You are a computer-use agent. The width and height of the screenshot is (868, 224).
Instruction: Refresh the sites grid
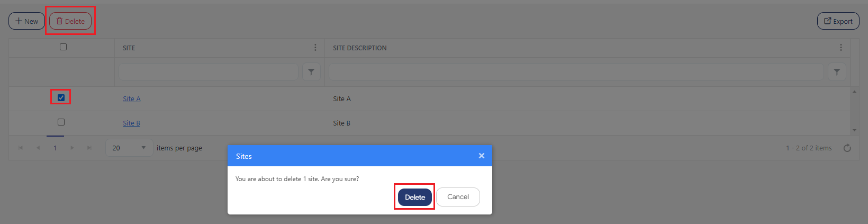click(x=847, y=148)
